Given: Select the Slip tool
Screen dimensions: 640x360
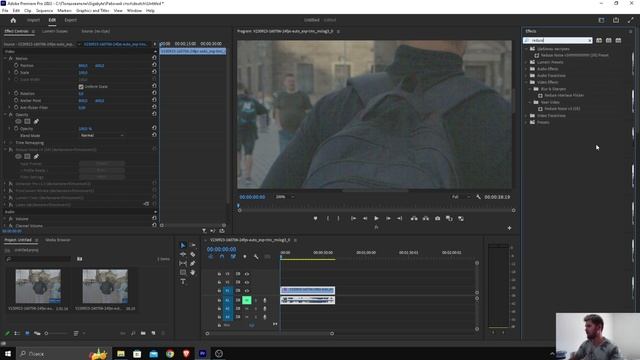Looking at the screenshot, I should 183,263.
